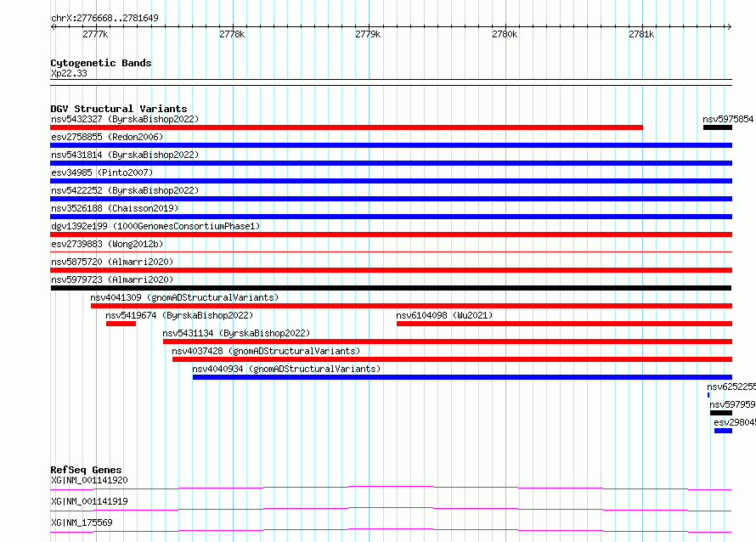
Task: Click the 2777k ruler marker
Action: (x=95, y=34)
